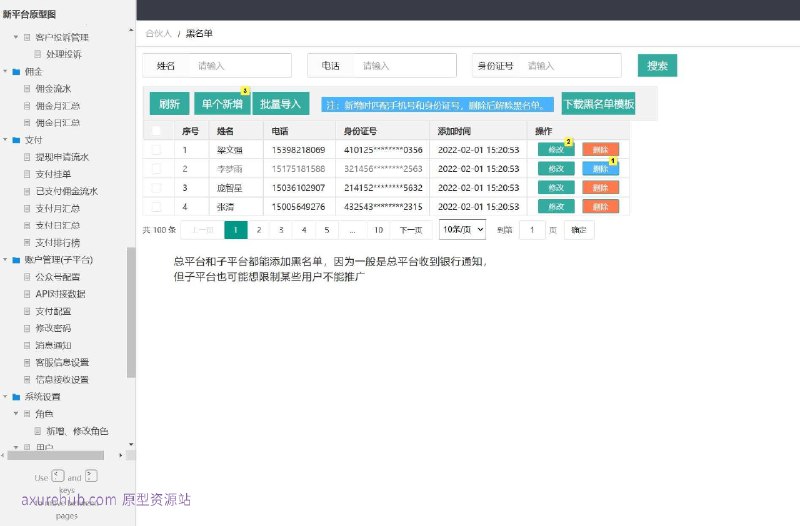Click the 刷新 refresh button

click(x=169, y=104)
